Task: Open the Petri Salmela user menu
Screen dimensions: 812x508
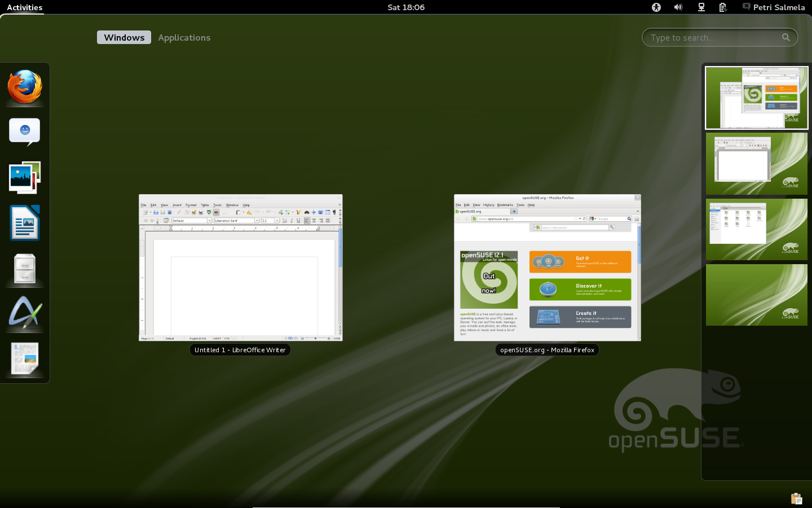Action: (x=773, y=7)
